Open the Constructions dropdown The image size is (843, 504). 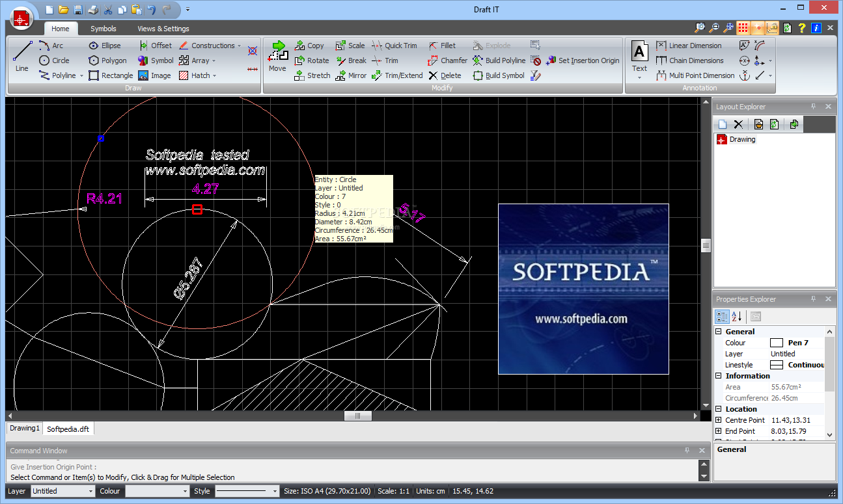[240, 46]
